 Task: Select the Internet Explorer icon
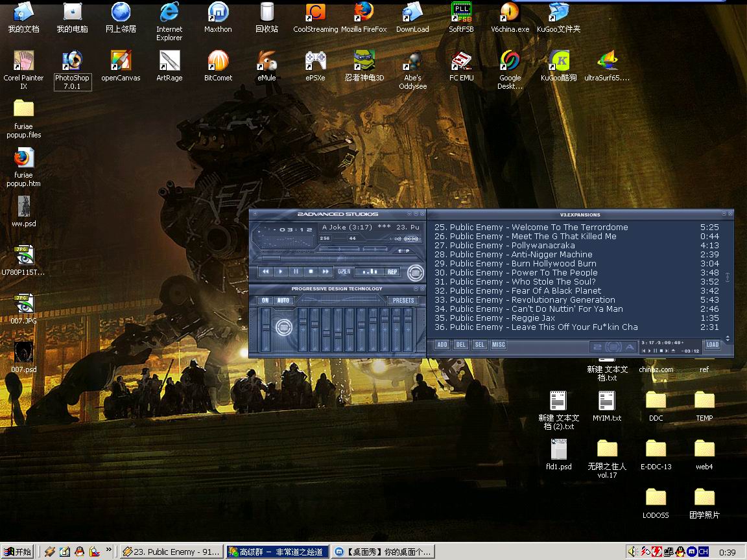click(x=169, y=21)
